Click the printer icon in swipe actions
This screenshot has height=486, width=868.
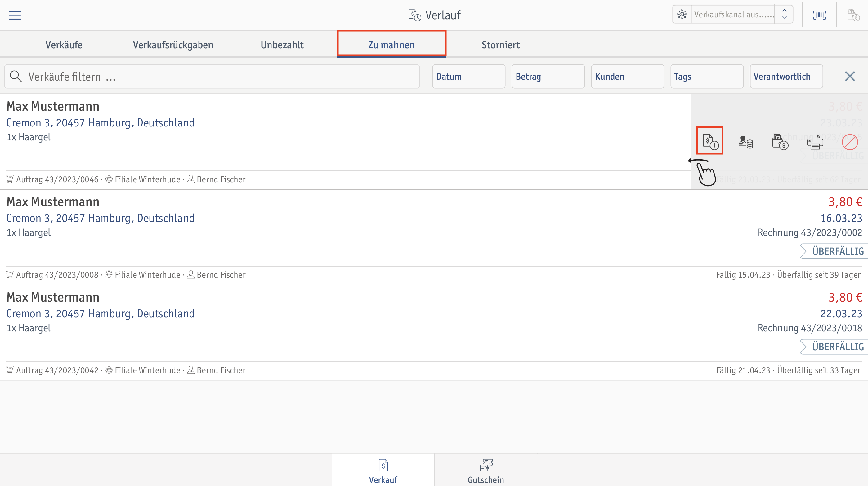[815, 142]
